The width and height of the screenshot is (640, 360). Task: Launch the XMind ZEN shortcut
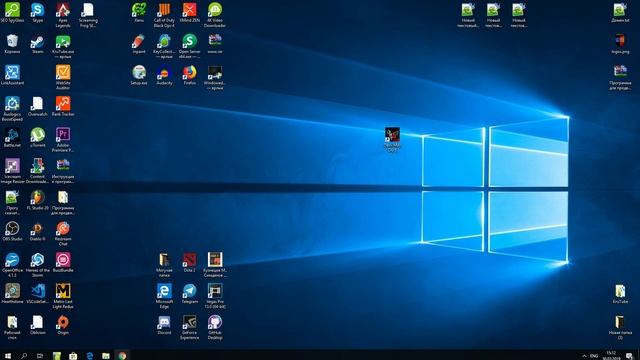(x=189, y=12)
